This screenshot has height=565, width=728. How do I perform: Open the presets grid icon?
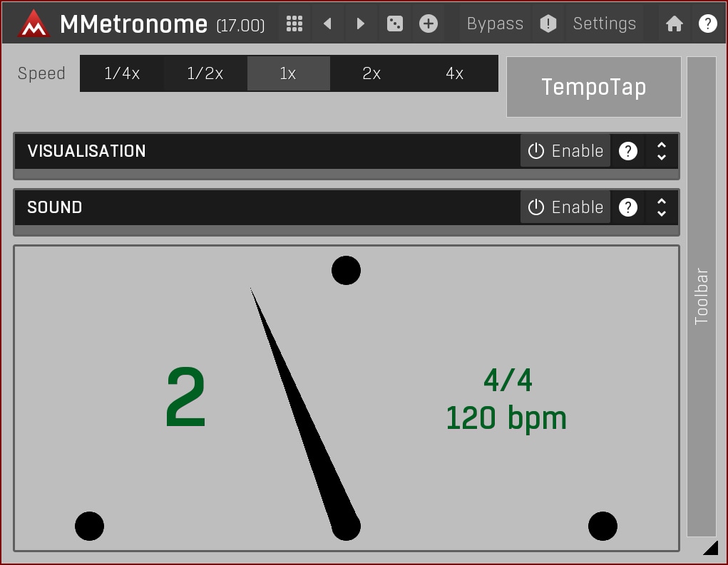pos(294,24)
